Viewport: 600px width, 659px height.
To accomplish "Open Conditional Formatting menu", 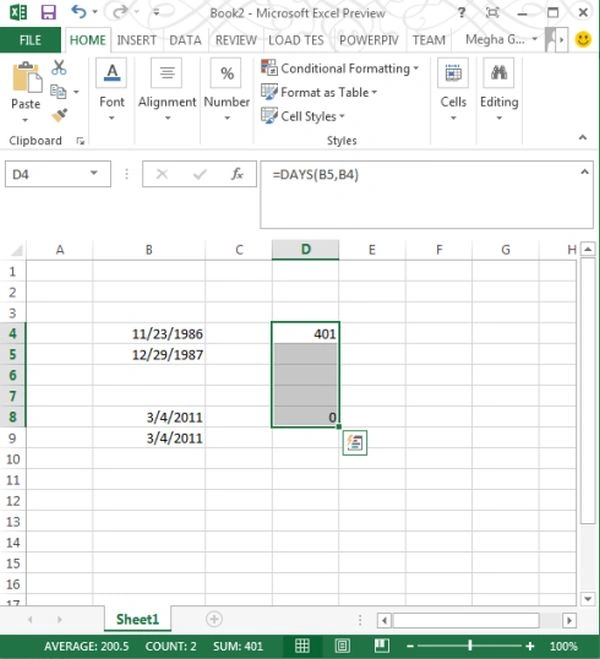I will (339, 68).
